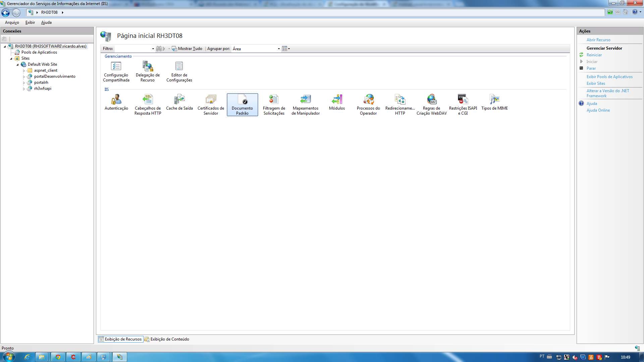The height and width of the screenshot is (362, 644).
Task: Open Delegação de Recurso feature
Action: [148, 72]
